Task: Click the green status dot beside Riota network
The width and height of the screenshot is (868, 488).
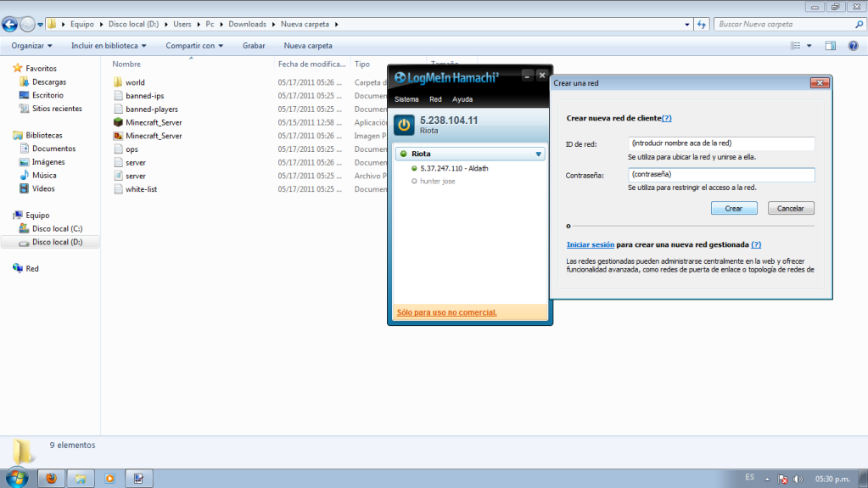Action: coord(404,154)
